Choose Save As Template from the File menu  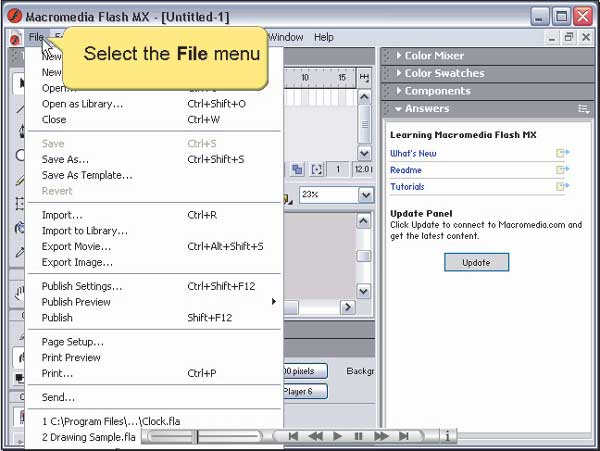click(87, 175)
